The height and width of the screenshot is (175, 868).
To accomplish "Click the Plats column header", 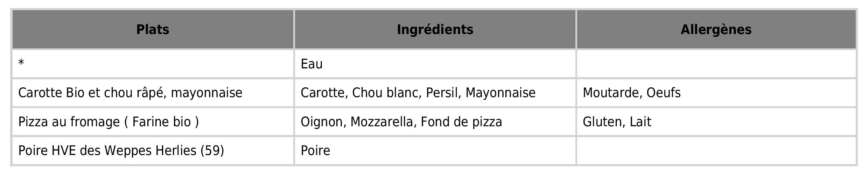I will [153, 29].
